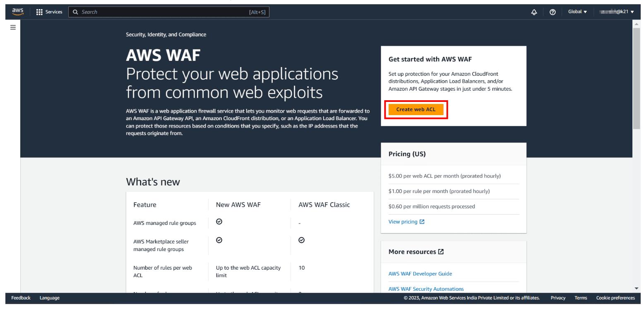Click the AWS logo home icon

[x=18, y=12]
